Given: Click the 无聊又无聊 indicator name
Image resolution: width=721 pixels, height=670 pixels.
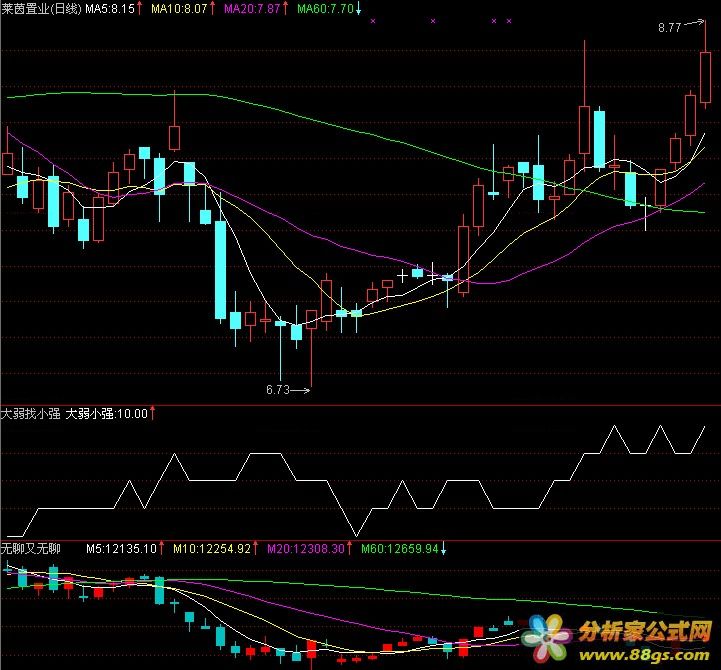Looking at the screenshot, I should [x=30, y=548].
